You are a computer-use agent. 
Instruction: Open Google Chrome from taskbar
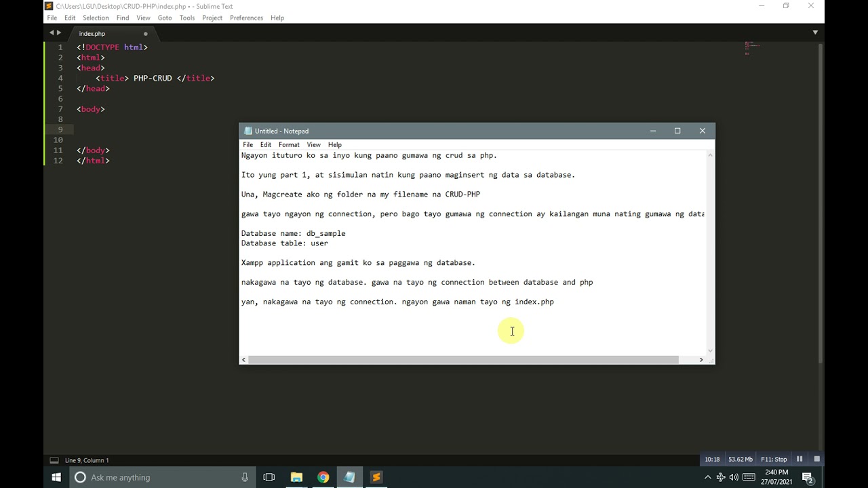[x=323, y=477]
